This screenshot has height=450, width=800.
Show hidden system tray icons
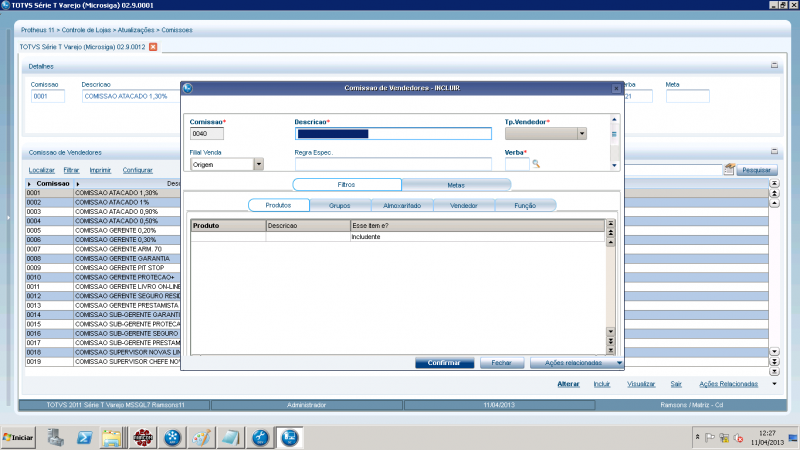pos(697,437)
